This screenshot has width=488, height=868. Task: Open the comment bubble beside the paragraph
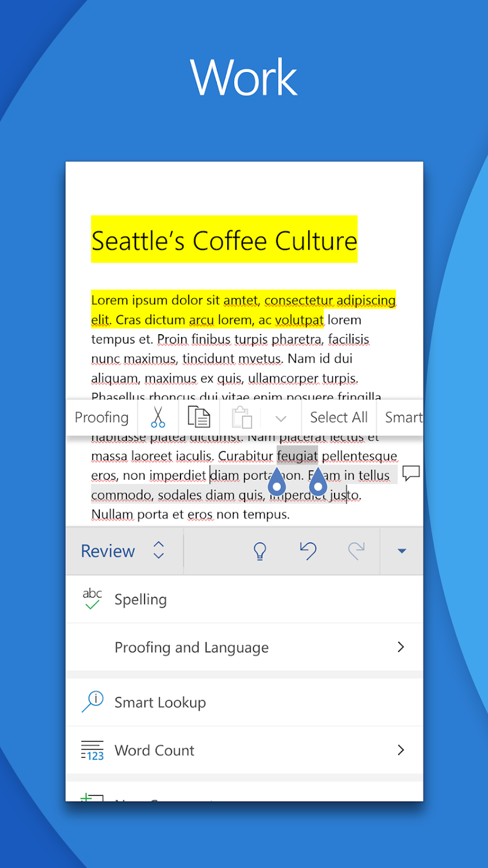[x=411, y=473]
